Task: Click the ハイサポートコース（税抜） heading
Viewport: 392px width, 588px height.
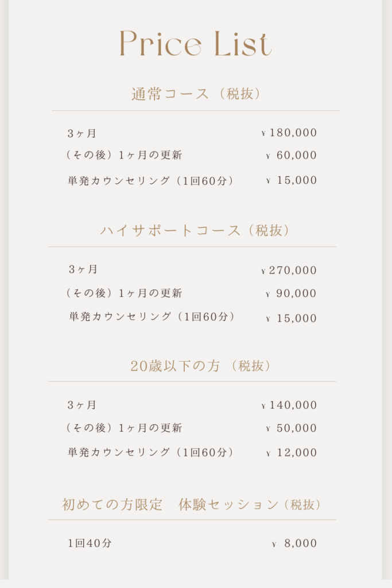Action: coord(195,230)
